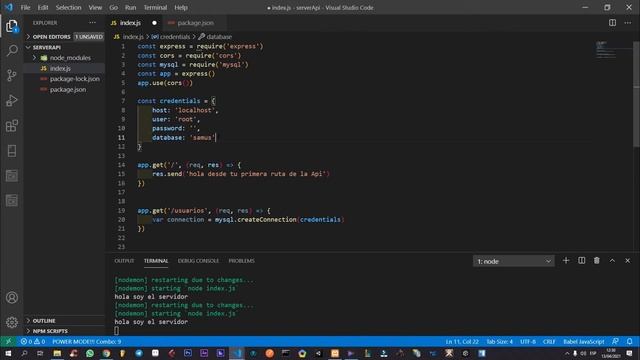Open the Run menu

131,7
